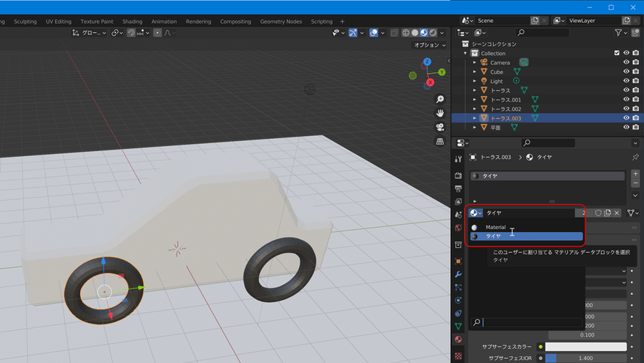Click the pin icon in properties header
This screenshot has width=644, height=363.
pyautogui.click(x=635, y=157)
